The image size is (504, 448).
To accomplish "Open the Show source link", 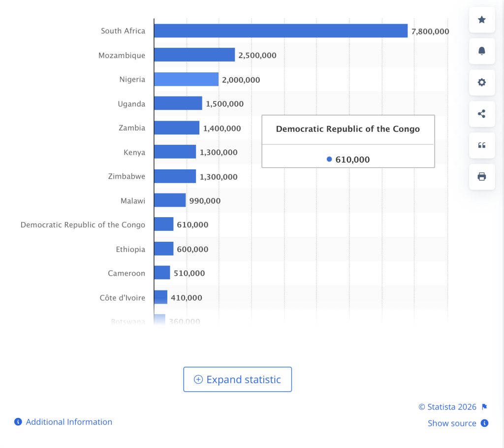I will (x=452, y=423).
